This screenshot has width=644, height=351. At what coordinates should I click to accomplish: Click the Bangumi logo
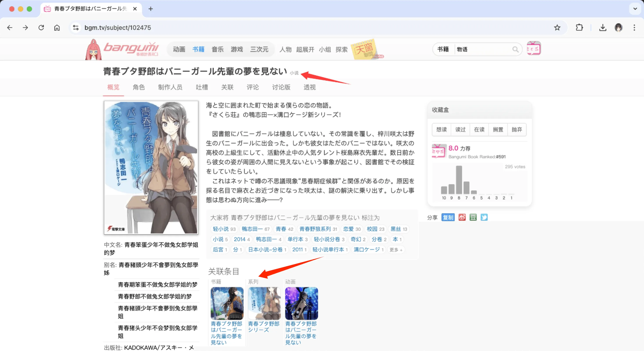131,49
